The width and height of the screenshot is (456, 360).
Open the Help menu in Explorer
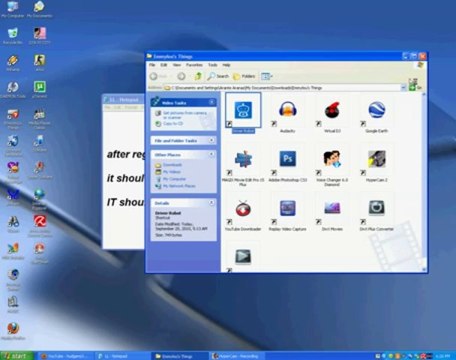[x=226, y=65]
